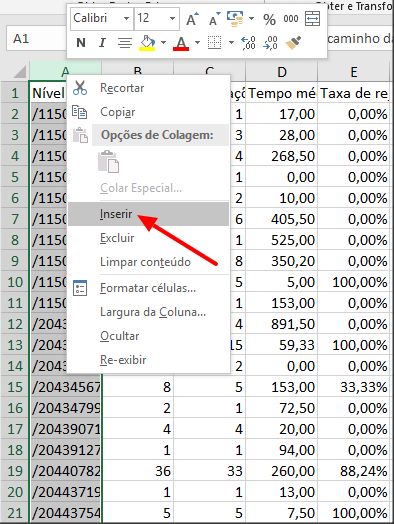
Task: Click the format cells icon
Action: [80, 288]
